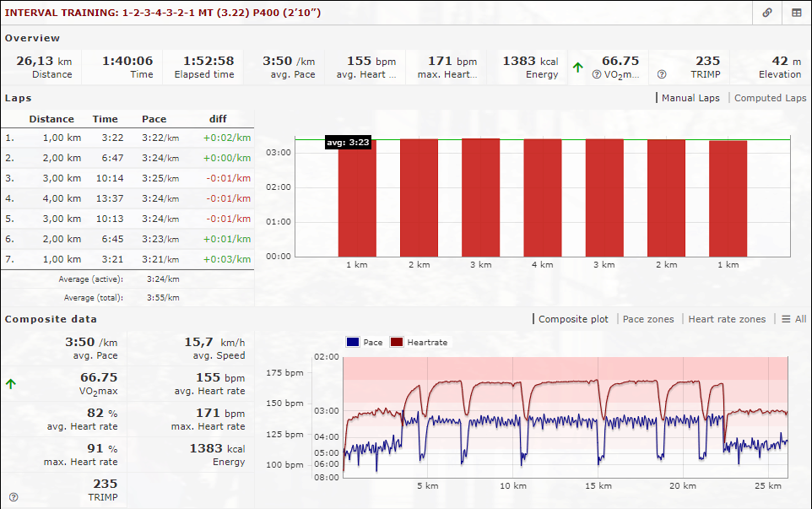Viewport: 812px width, 509px height.
Task: Click the 42 m Elevation value
Action: [x=786, y=61]
